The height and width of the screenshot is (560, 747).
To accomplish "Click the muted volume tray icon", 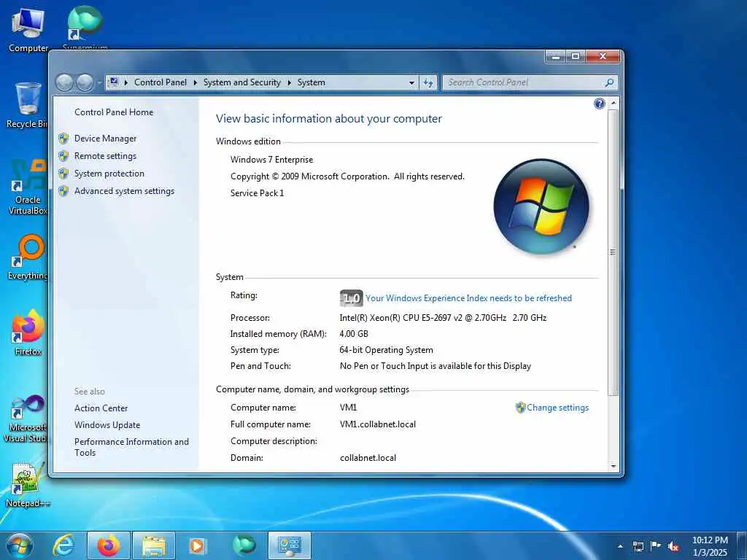I will [x=673, y=546].
